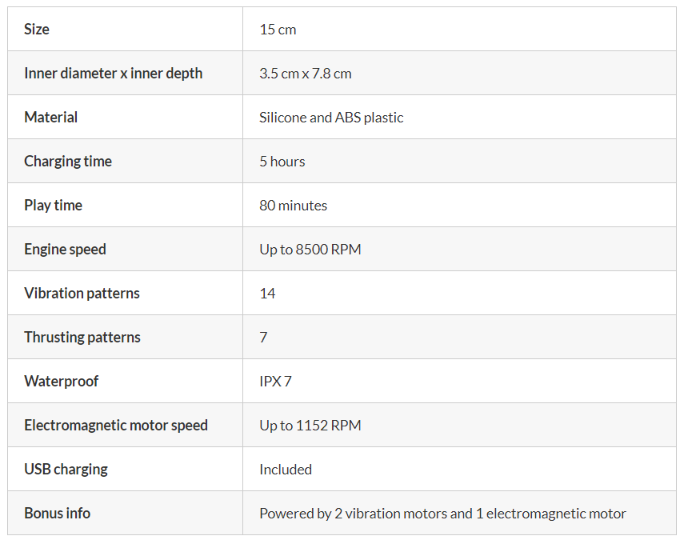Image resolution: width=684 pixels, height=537 pixels.
Task: Click the "Up to 8500 RPM" value
Action: [310, 249]
